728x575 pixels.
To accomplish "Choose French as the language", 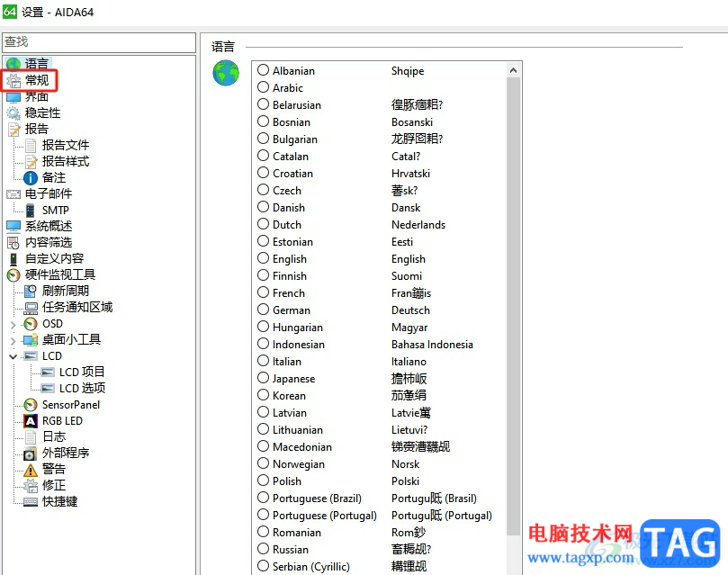I will click(264, 292).
